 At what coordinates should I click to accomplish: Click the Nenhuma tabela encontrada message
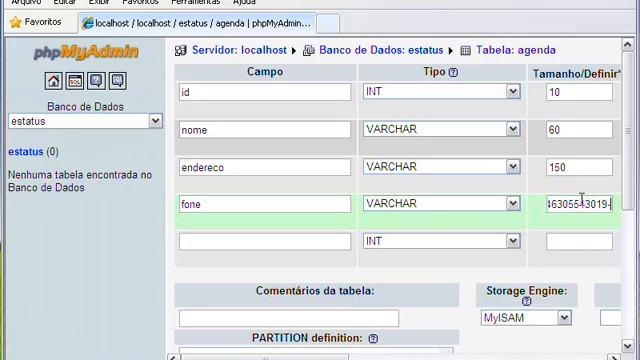tap(80, 181)
